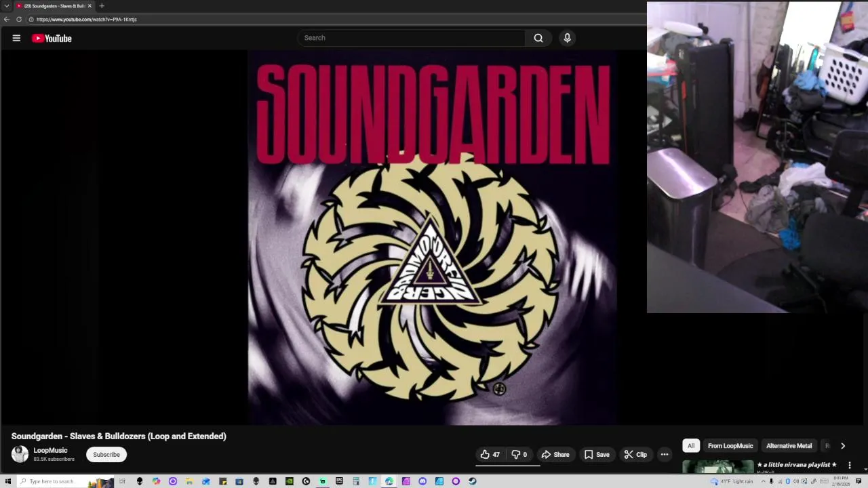Image resolution: width=868 pixels, height=488 pixels.
Task: Expand the browser tab list chevron
Action: 6,5
